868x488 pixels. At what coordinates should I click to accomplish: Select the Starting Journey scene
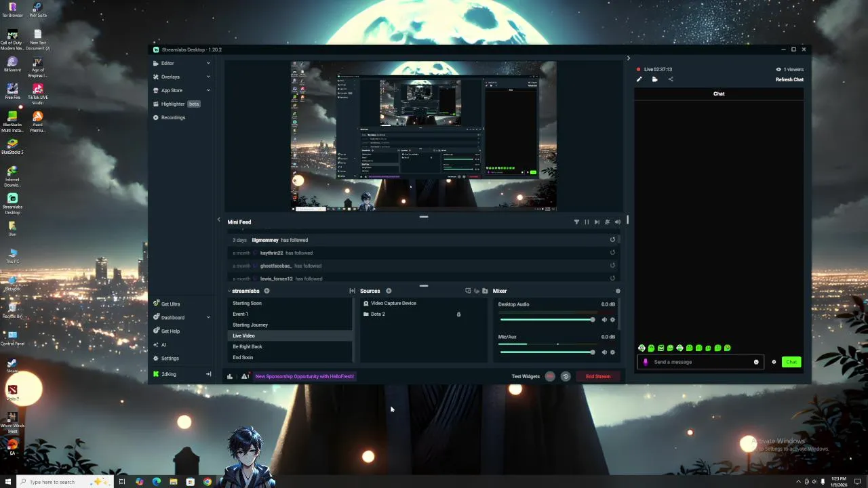[290, 325]
